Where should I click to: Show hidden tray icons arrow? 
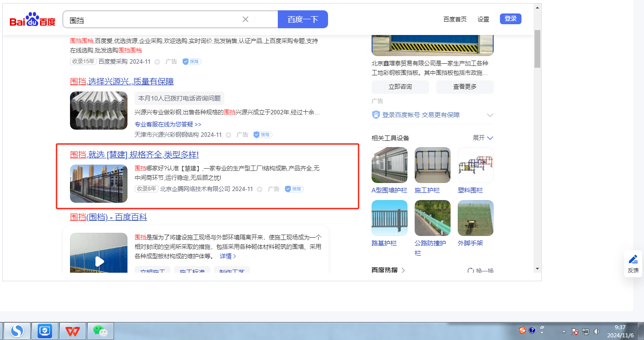(564, 332)
